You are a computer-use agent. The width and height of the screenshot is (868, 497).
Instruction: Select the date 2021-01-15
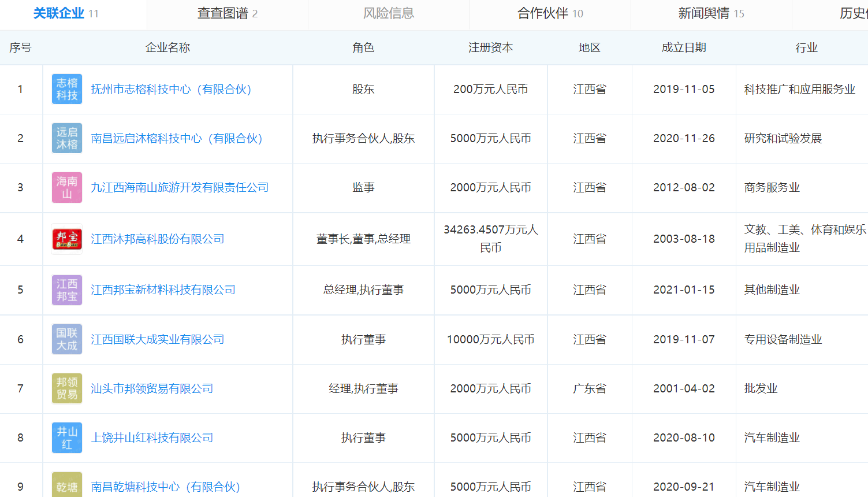pos(684,290)
